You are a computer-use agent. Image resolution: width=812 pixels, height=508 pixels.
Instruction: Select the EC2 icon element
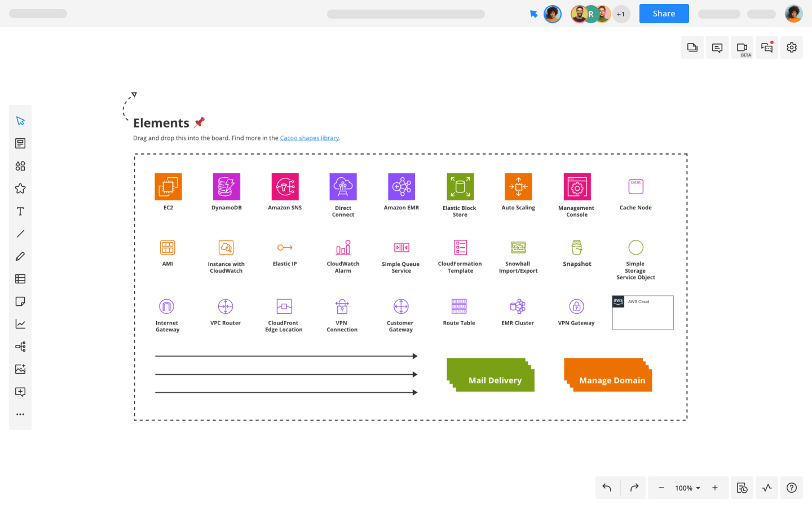point(168,186)
